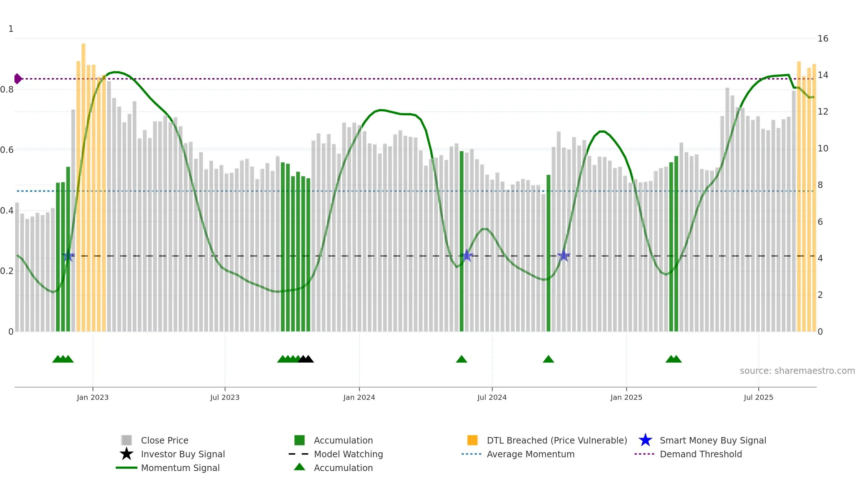868x488 pixels.
Task: Click the blue Smart Money Buy Signal legend star
Action: tap(645, 440)
